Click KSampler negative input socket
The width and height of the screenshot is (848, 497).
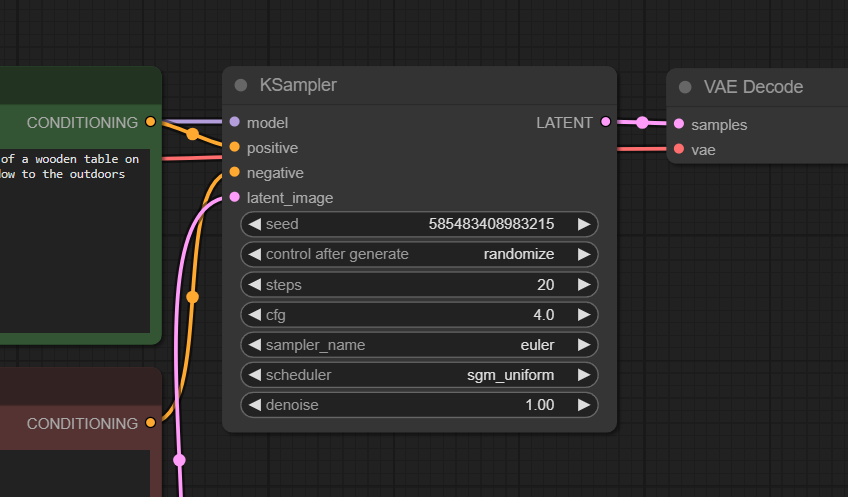tap(235, 172)
